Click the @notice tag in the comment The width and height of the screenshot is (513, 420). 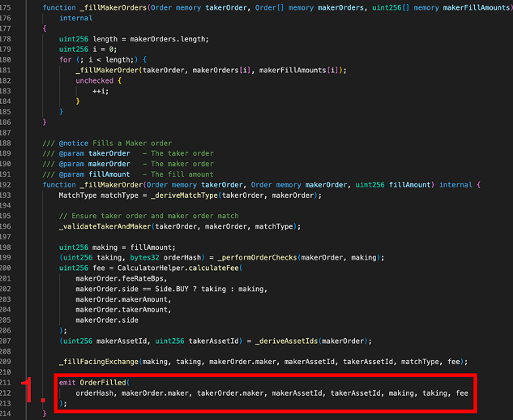pos(74,143)
